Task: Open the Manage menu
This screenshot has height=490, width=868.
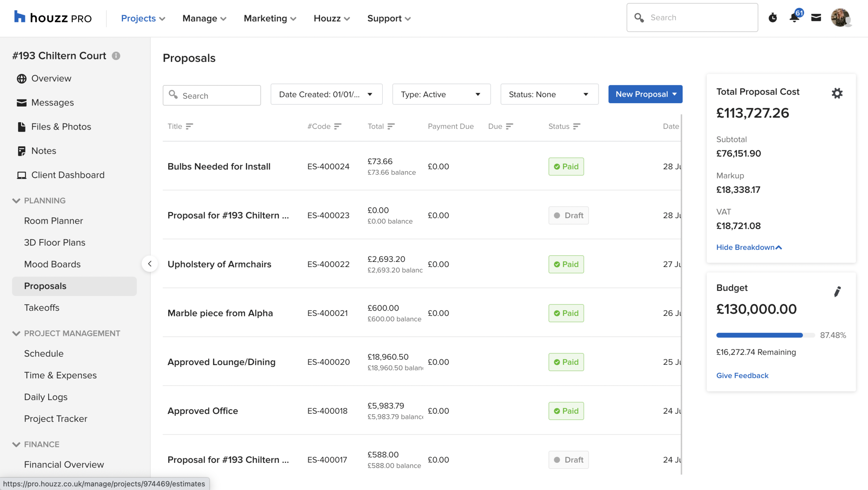Action: (x=204, y=18)
